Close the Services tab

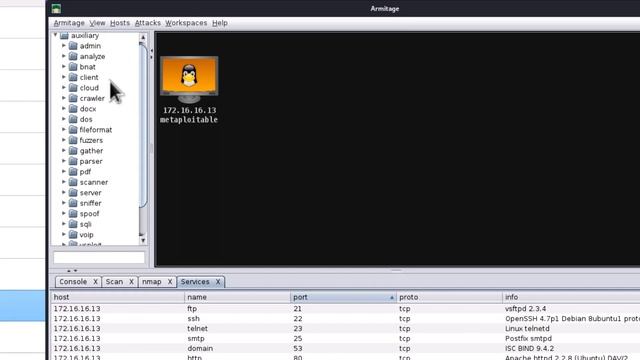(x=218, y=282)
